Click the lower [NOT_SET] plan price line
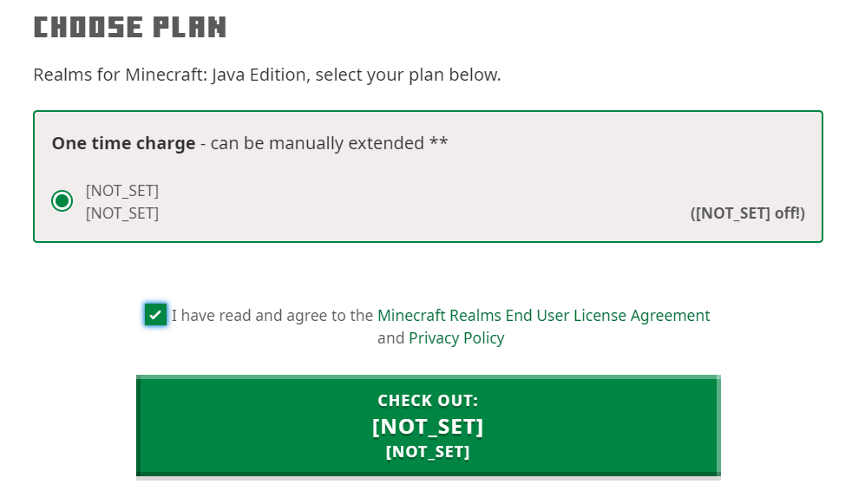 (x=122, y=213)
